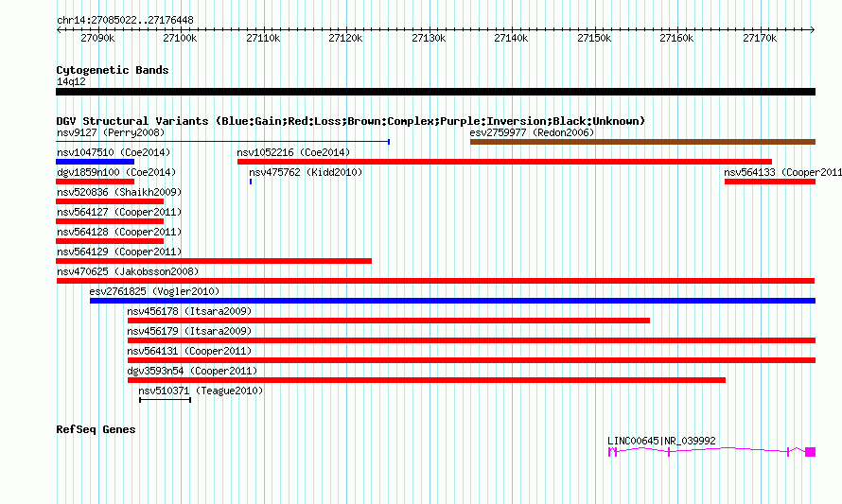Click the tiny blue nsv475762 marker
This screenshot has height=504, width=842.
point(251,182)
